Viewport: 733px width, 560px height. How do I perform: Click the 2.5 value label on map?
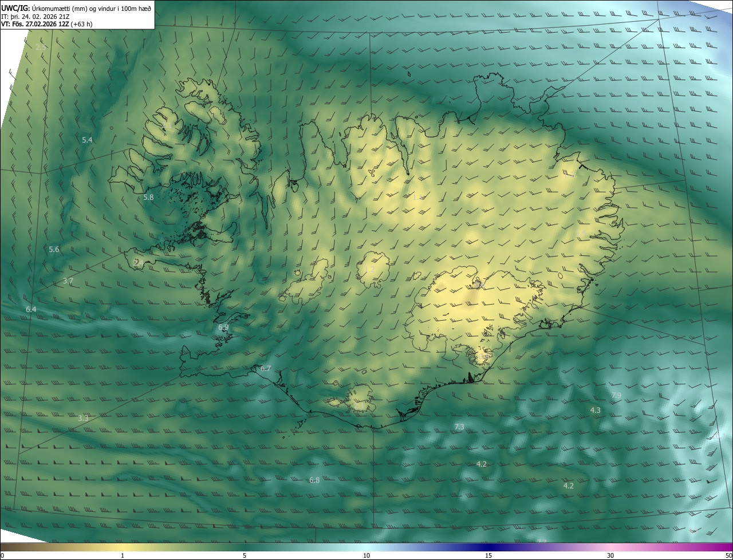(41, 47)
